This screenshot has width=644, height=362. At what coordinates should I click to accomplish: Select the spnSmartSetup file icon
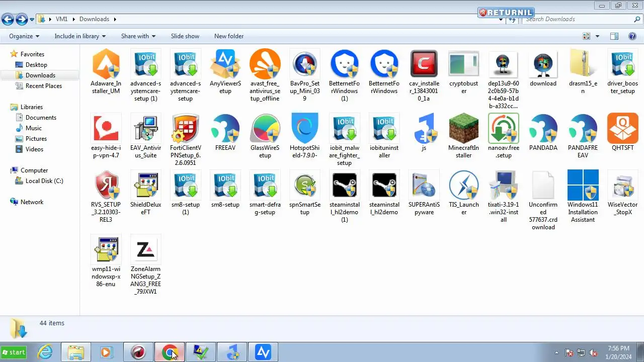click(x=305, y=186)
